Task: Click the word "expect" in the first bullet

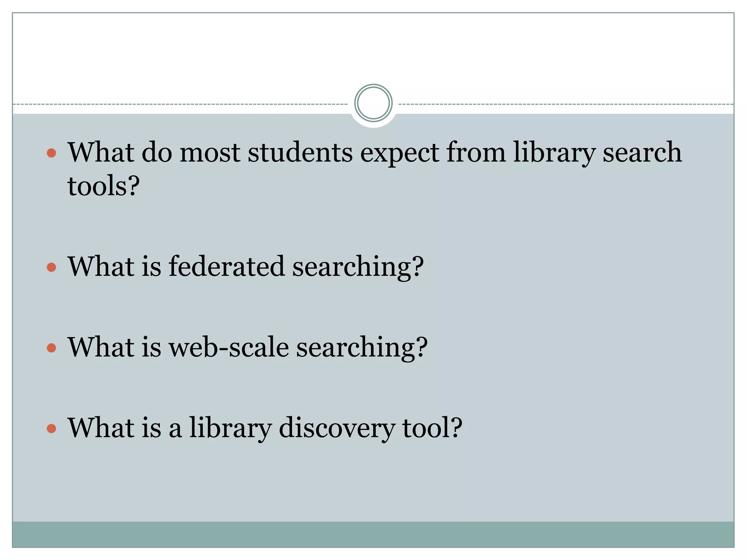Action: (x=399, y=153)
